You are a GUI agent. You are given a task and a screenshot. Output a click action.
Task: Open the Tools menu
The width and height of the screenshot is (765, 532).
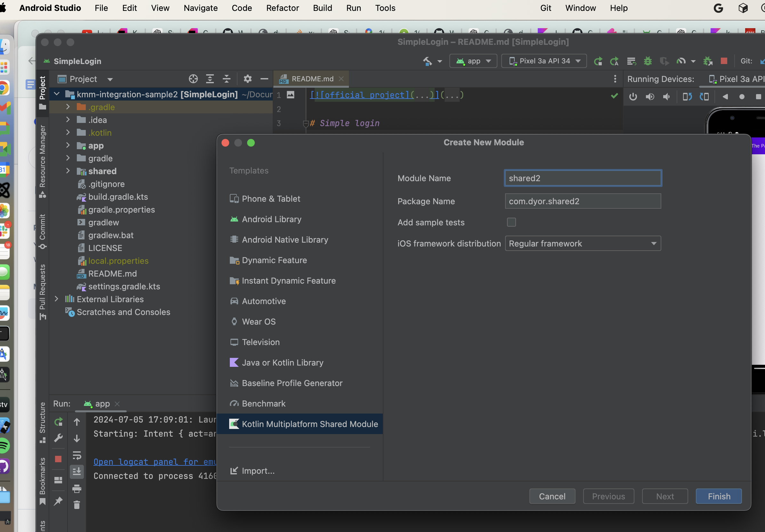point(385,8)
